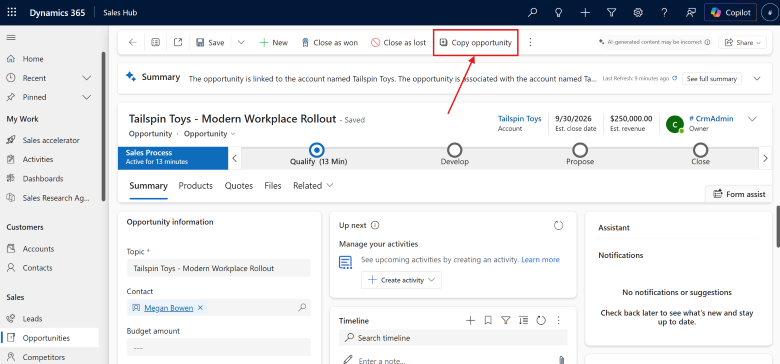Open the Related tab dropdown
Viewport: 780px width, 364px height.
pyautogui.click(x=313, y=185)
